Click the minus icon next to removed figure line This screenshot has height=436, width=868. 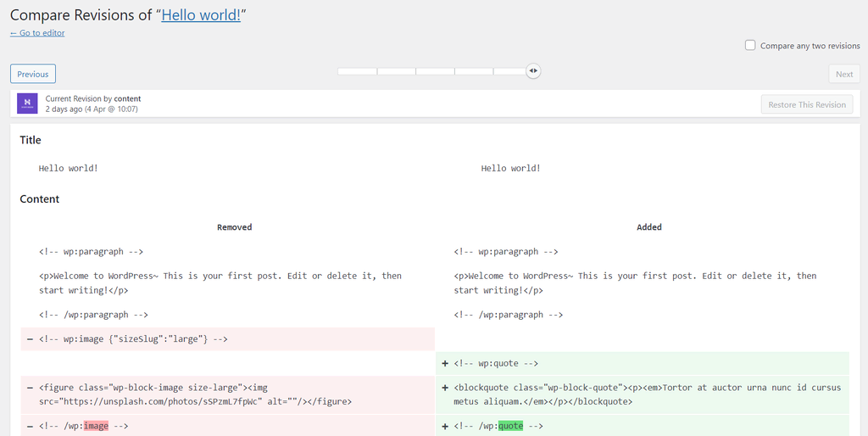[31, 388]
